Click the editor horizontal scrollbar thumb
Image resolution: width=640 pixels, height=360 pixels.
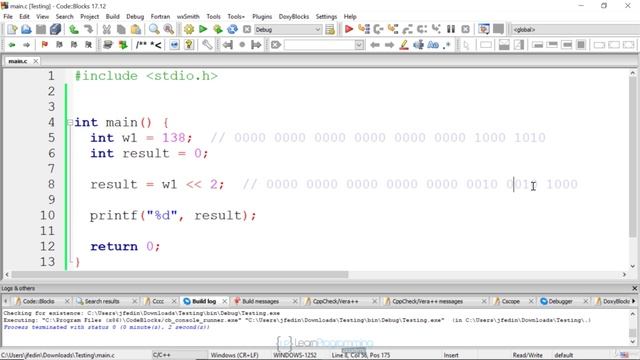click(180, 274)
